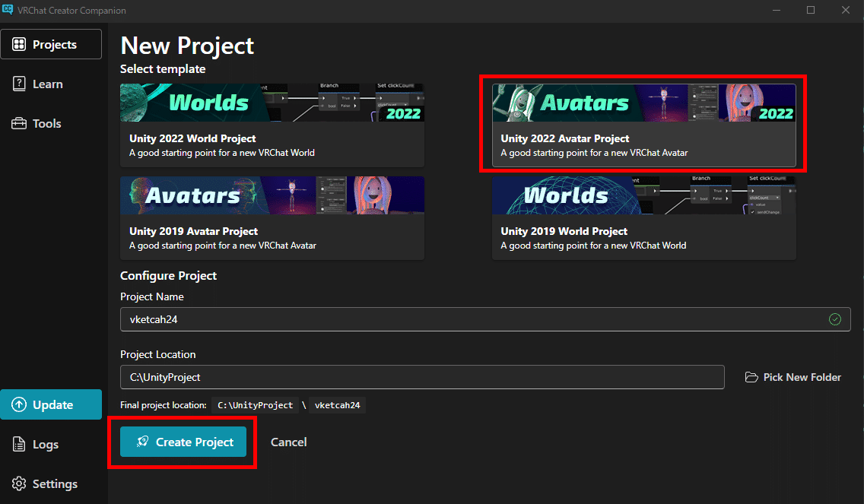The height and width of the screenshot is (504, 864).
Task: Open the Logs panel
Action: pos(34,444)
